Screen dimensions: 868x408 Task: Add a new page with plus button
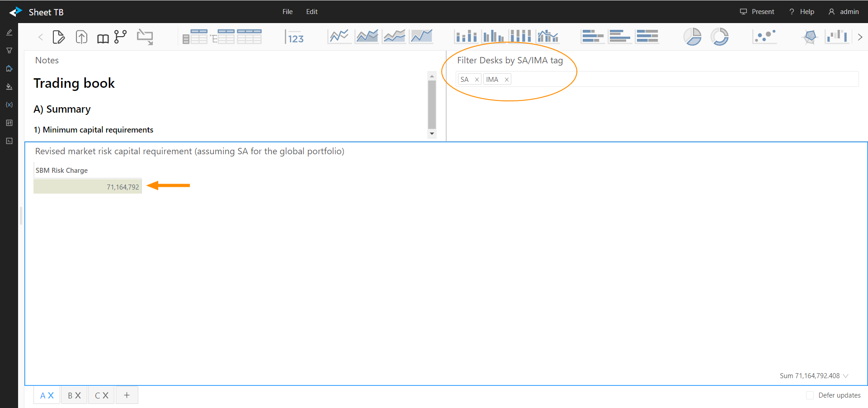click(x=127, y=395)
